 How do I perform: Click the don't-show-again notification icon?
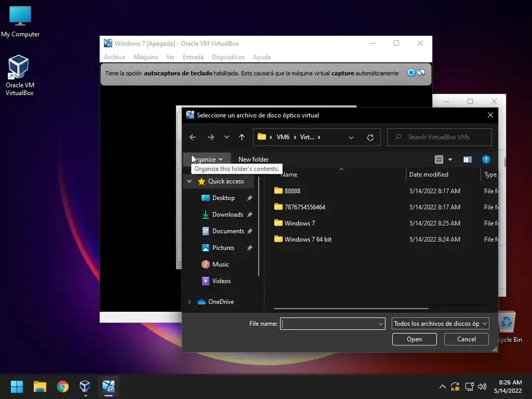[x=421, y=73]
